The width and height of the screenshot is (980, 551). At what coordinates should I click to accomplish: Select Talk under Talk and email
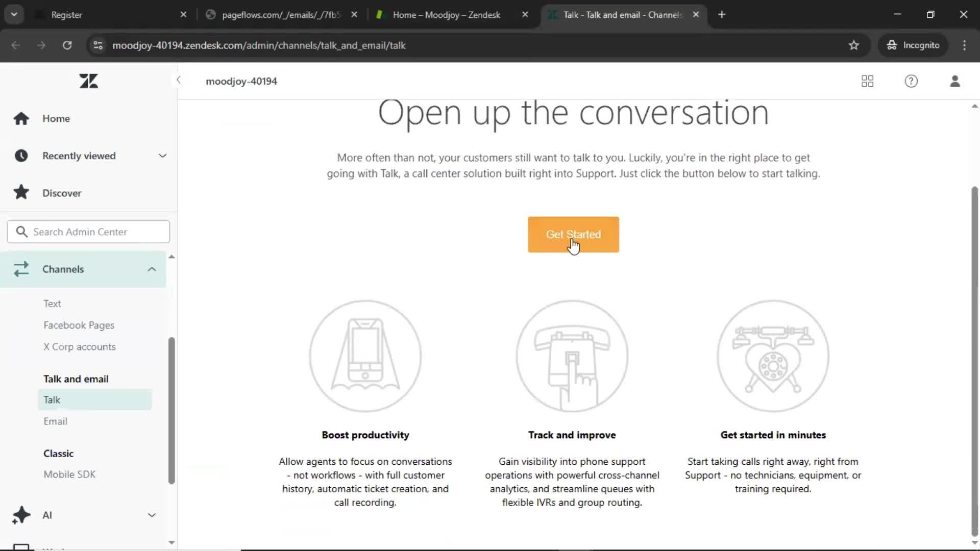(x=94, y=399)
